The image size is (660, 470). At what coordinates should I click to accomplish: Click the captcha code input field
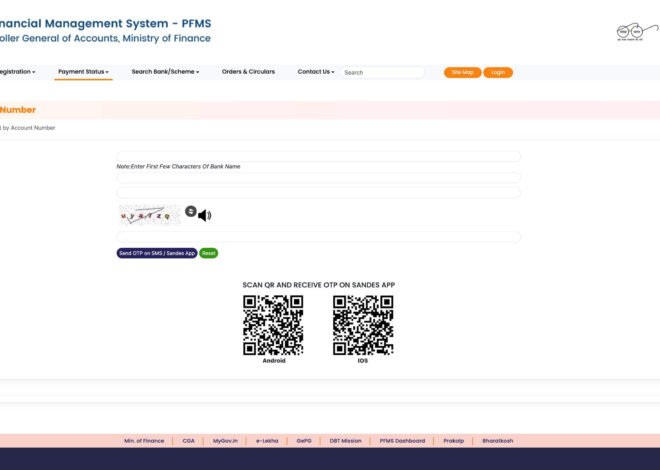tap(319, 236)
